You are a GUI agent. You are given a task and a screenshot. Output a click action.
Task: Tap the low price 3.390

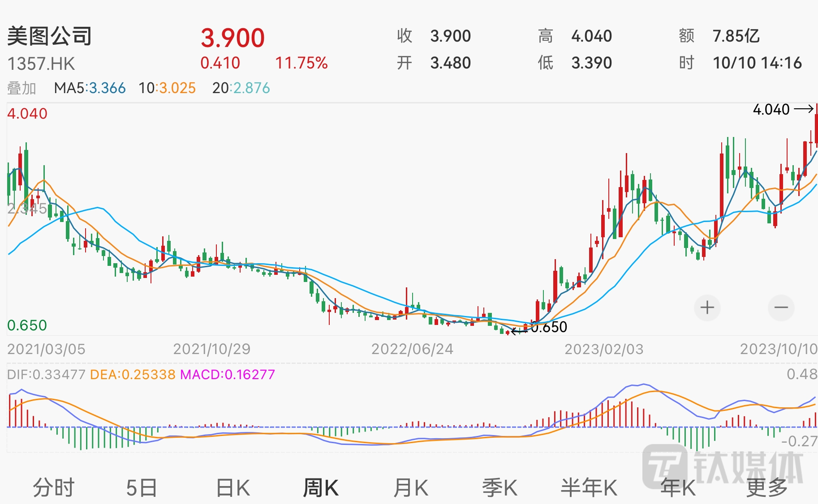point(592,63)
